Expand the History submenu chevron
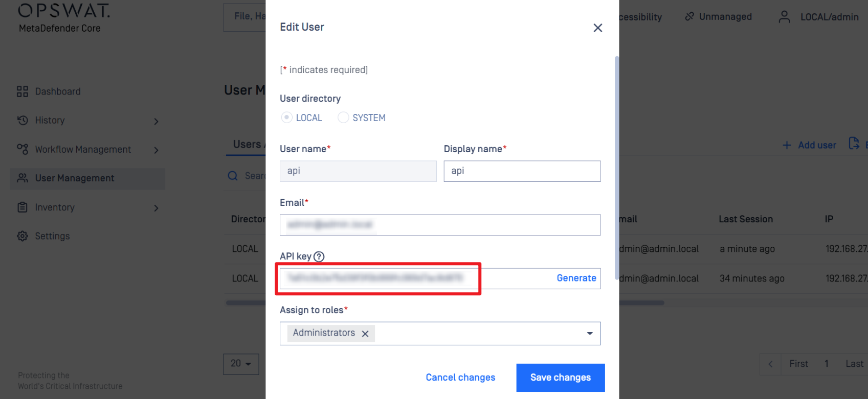The width and height of the screenshot is (868, 399). [x=157, y=121]
